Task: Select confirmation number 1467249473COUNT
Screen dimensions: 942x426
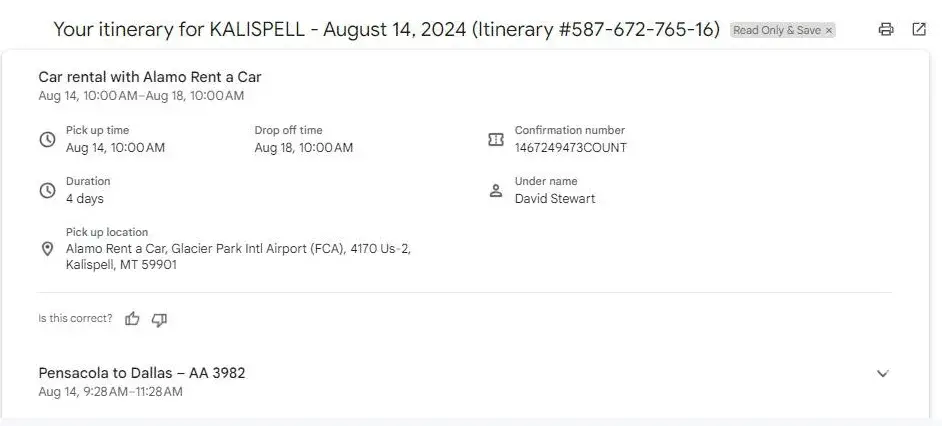Action: click(x=570, y=148)
